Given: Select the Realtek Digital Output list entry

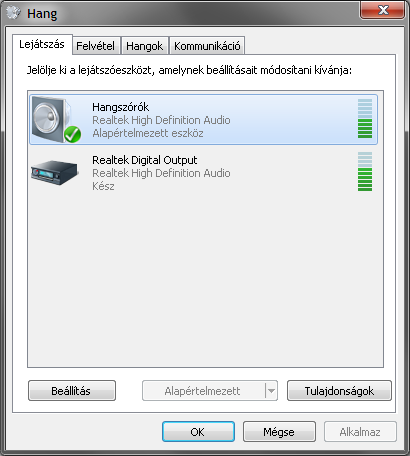Looking at the screenshot, I should pos(203,172).
